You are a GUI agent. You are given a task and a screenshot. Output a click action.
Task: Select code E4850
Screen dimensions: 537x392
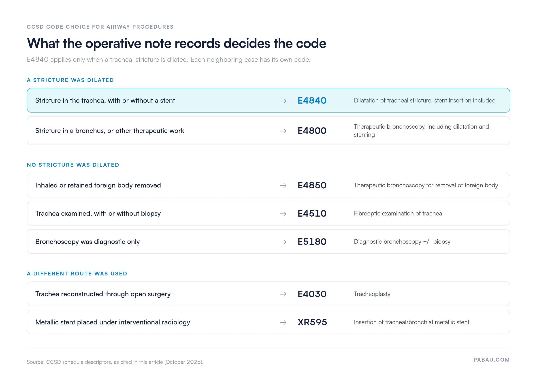pyautogui.click(x=312, y=185)
